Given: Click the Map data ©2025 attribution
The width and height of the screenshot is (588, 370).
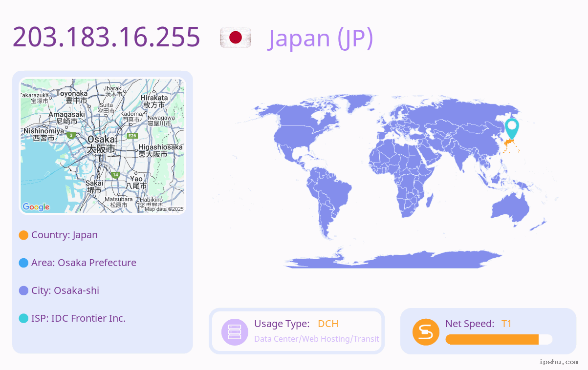Looking at the screenshot, I should [164, 209].
